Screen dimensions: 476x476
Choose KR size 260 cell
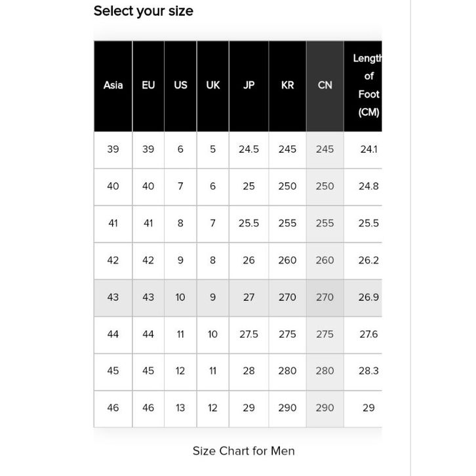[x=287, y=260]
